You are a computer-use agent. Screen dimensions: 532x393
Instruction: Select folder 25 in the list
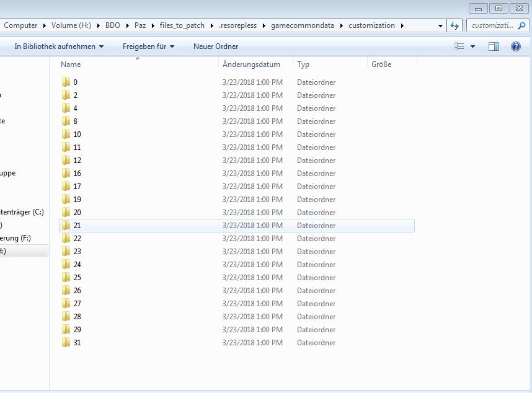coord(77,278)
